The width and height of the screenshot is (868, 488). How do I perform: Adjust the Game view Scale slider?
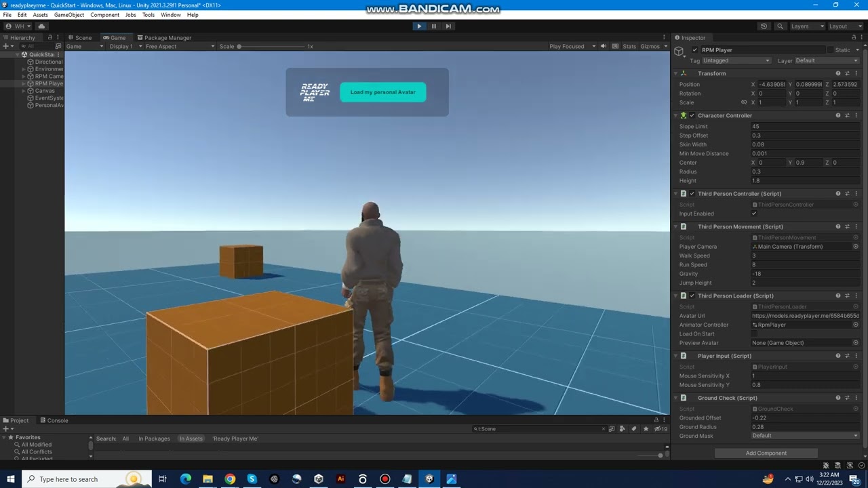[x=271, y=46]
